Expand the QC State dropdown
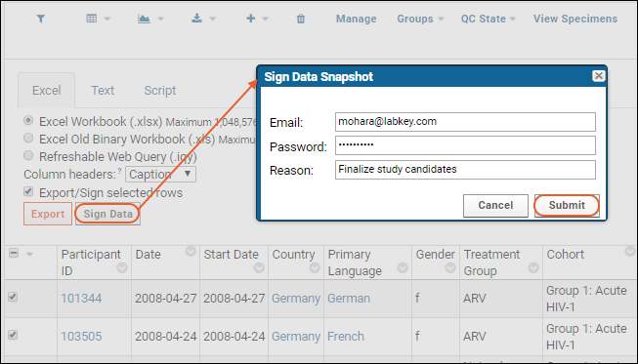638x364 pixels. (x=488, y=19)
